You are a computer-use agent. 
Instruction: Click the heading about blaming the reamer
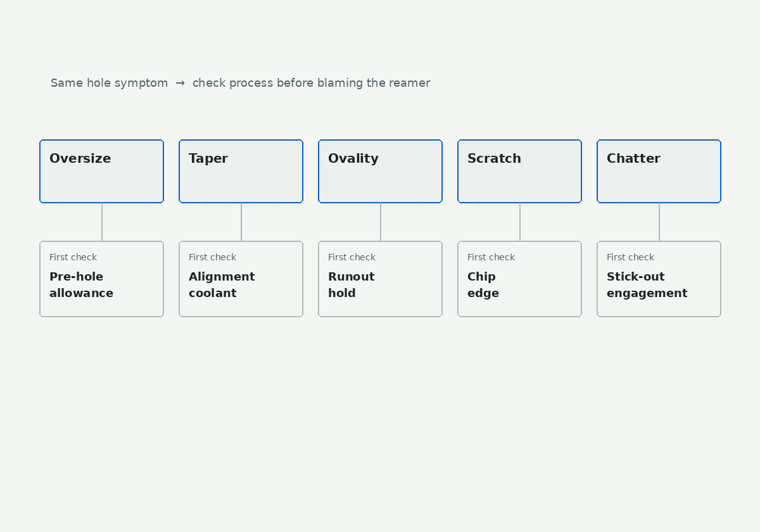240,83
